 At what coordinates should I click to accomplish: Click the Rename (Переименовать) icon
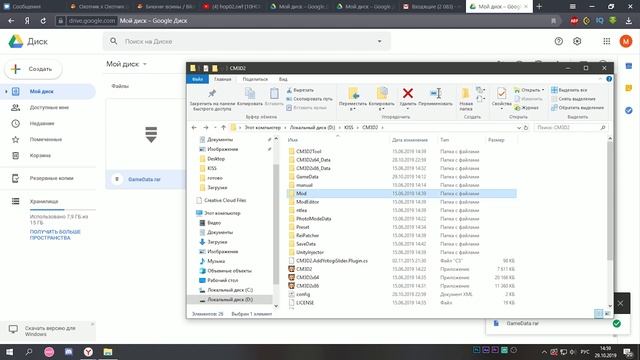[x=436, y=93]
